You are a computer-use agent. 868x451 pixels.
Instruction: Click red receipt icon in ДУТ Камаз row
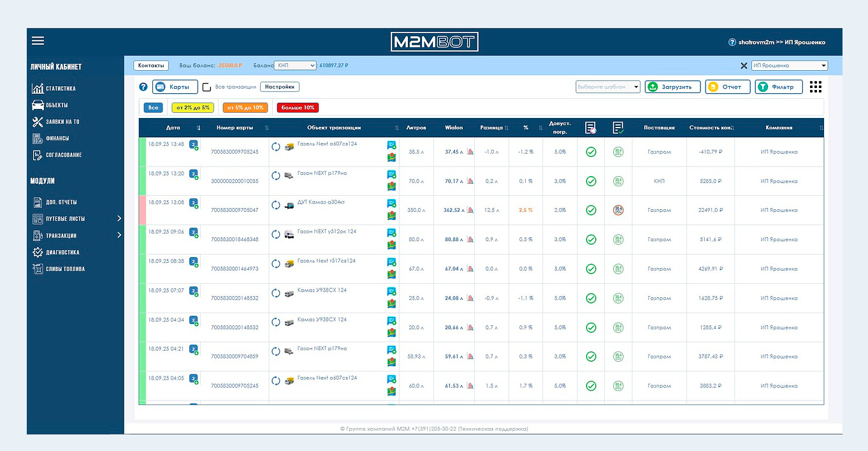point(618,210)
